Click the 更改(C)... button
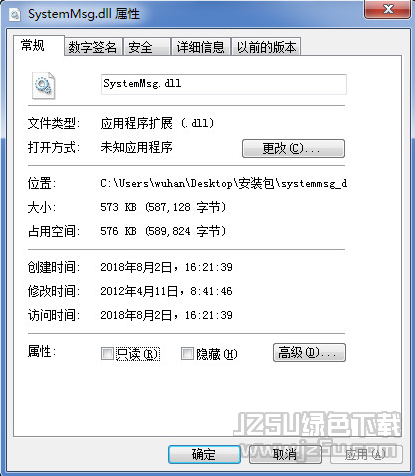This screenshot has height=476, width=415. pos(293,148)
